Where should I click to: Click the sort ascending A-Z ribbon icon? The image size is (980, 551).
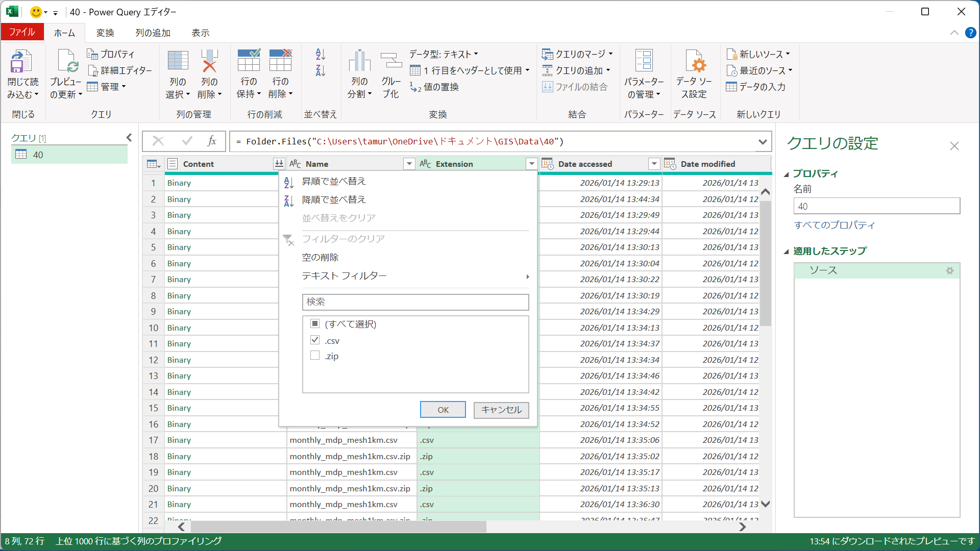[320, 54]
